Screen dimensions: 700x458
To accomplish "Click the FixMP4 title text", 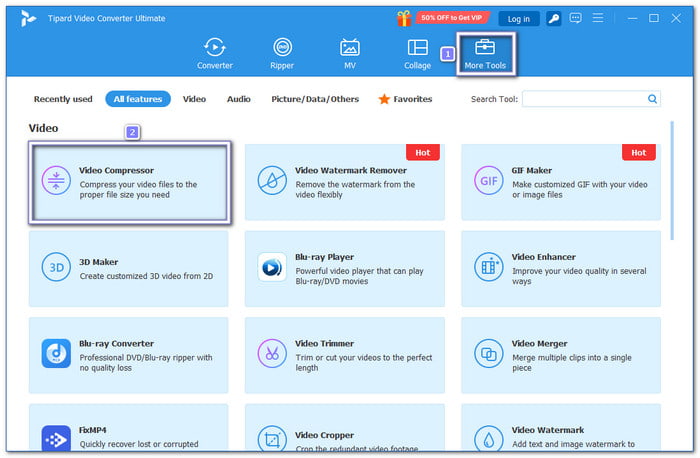I will point(93,430).
